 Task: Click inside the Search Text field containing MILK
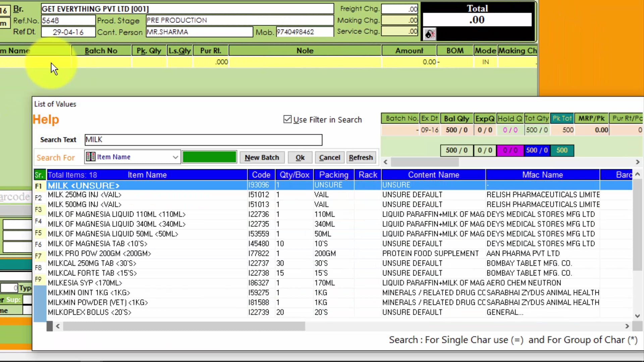pos(203,140)
